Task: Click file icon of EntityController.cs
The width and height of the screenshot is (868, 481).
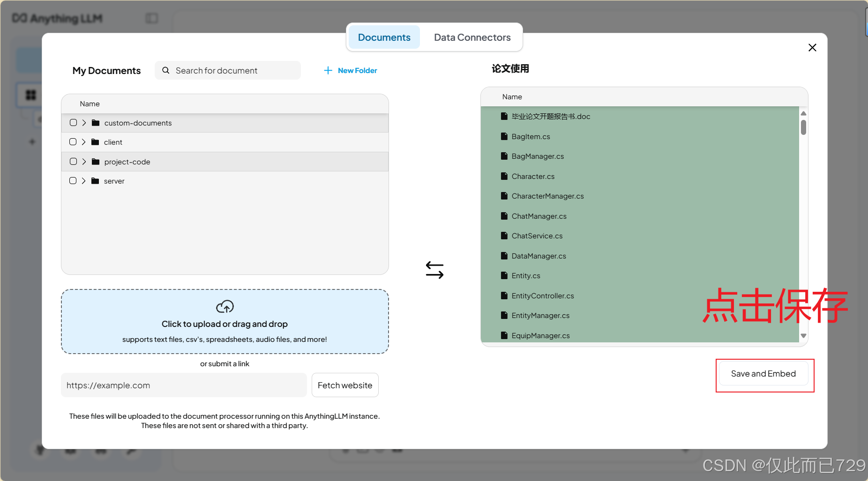Action: tap(504, 296)
